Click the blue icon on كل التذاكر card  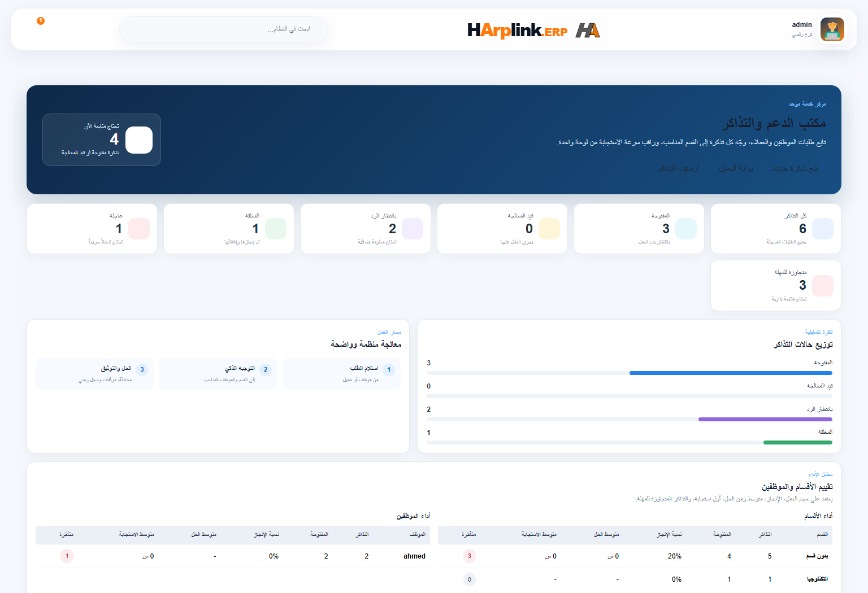(x=823, y=229)
